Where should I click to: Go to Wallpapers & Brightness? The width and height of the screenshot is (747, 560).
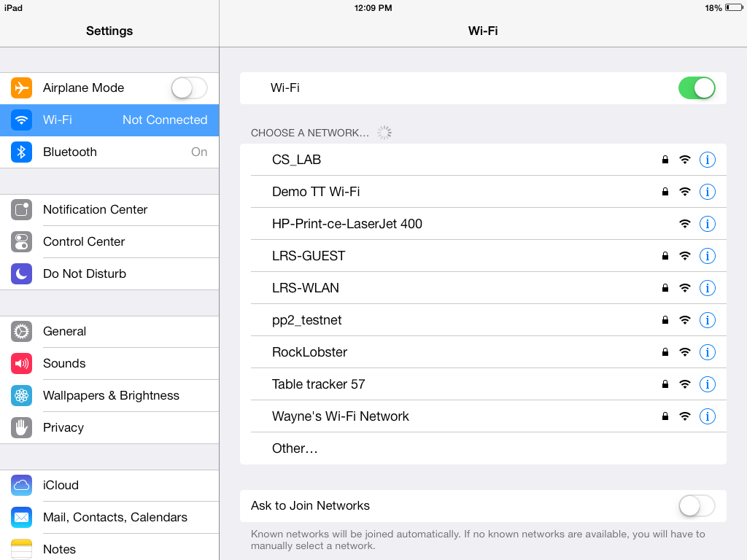click(x=111, y=395)
